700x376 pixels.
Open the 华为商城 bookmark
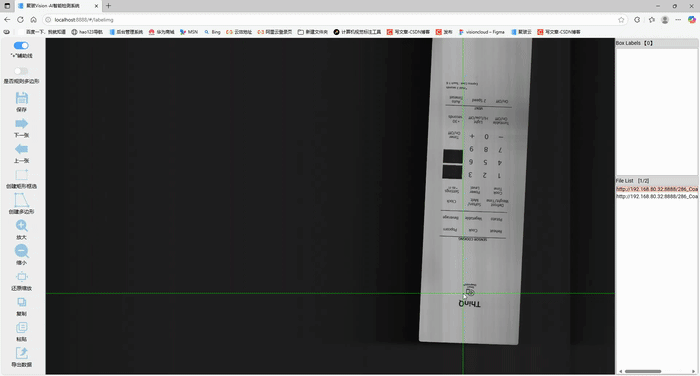click(x=162, y=32)
